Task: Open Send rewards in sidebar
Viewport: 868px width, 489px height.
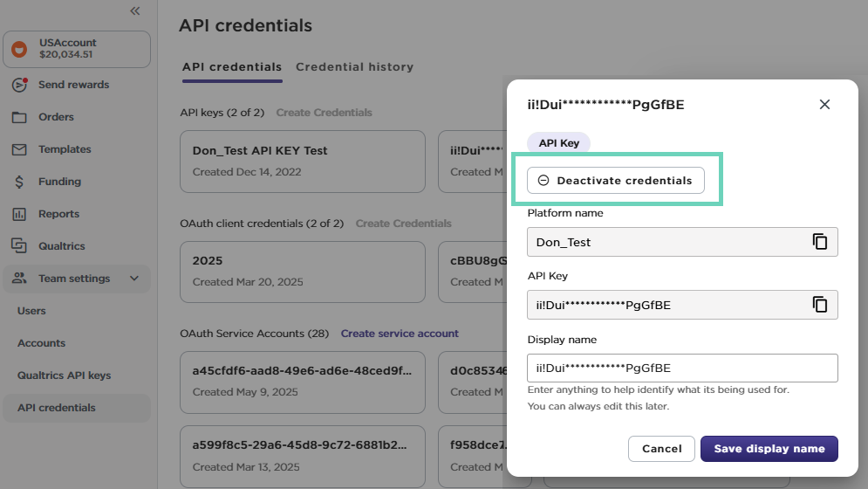Action: click(73, 85)
